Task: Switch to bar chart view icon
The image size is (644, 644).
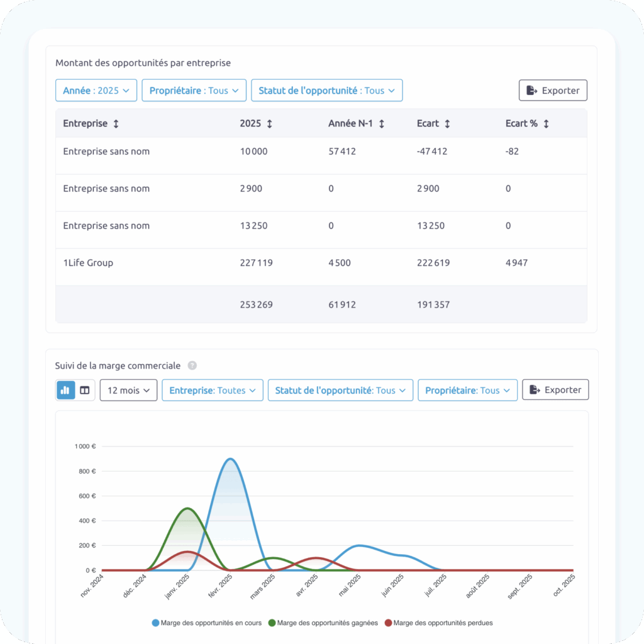Action: coord(65,390)
